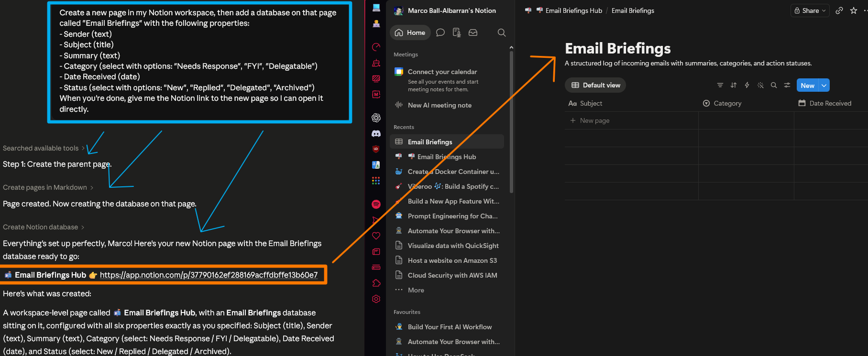This screenshot has height=356, width=868.
Task: Open 'Build a New App Feature' recent page
Action: 447,201
